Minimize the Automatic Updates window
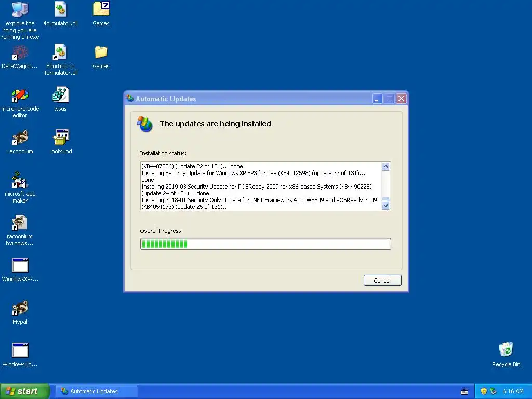The height and width of the screenshot is (399, 532). 377,99
